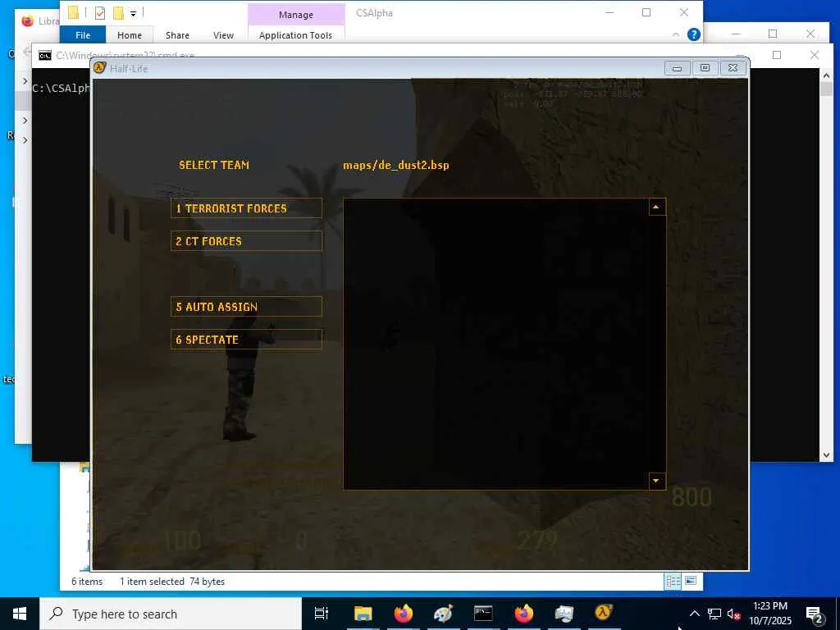Click '1 item selected 74 bytes' status text

[x=172, y=582]
